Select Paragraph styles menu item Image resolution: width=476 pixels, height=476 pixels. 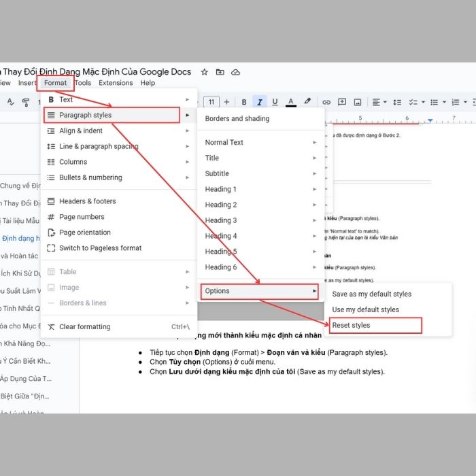[x=119, y=115]
